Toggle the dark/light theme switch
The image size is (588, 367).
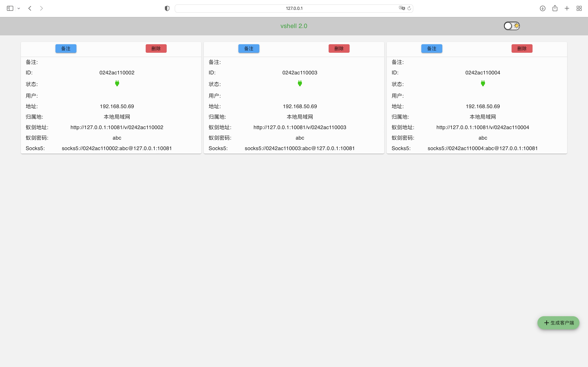(512, 26)
